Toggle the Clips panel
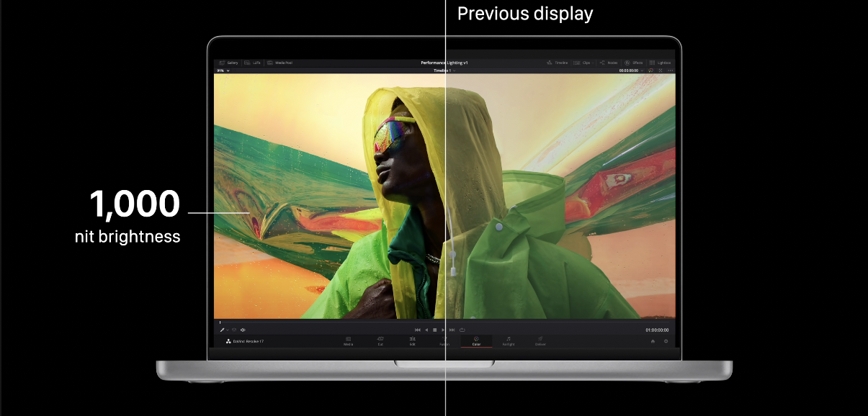 (584, 63)
